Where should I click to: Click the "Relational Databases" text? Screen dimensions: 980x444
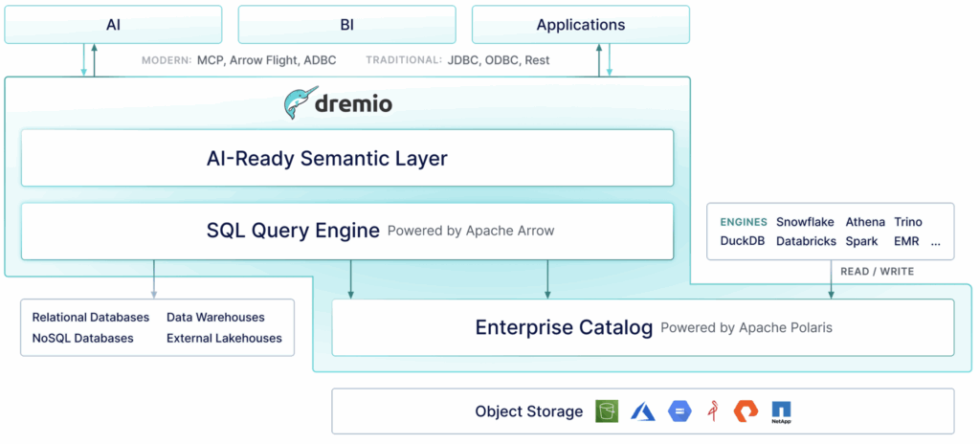point(91,317)
